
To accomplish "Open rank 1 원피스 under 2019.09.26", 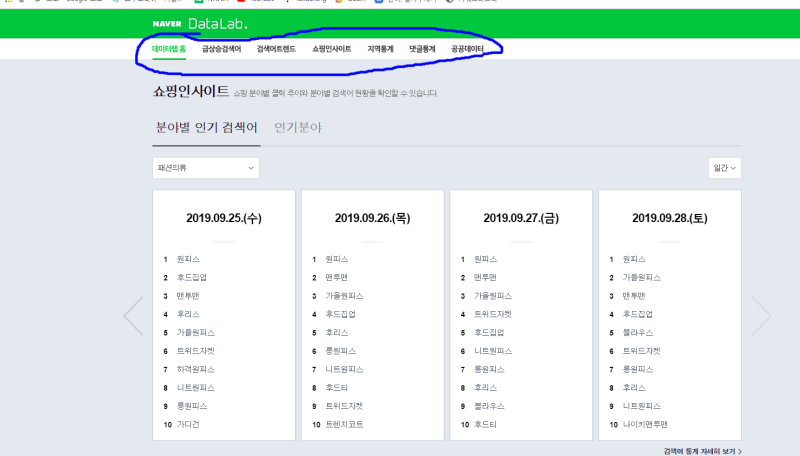I will click(x=337, y=259).
